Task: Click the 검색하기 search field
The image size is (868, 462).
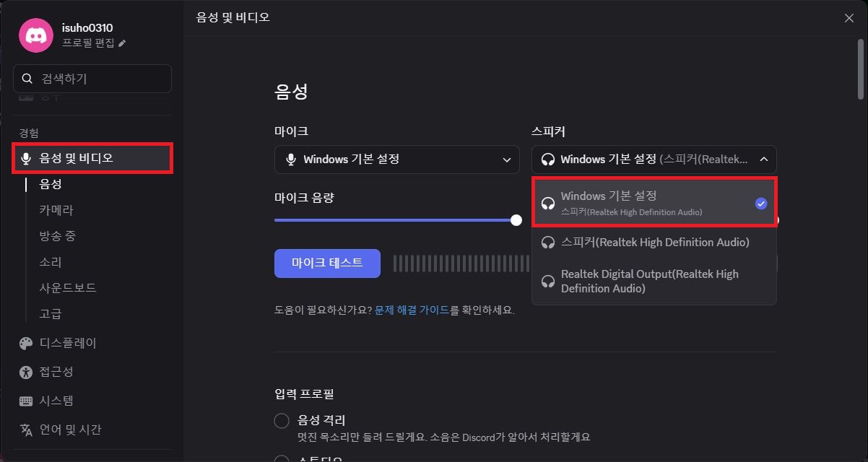Action: (x=92, y=79)
